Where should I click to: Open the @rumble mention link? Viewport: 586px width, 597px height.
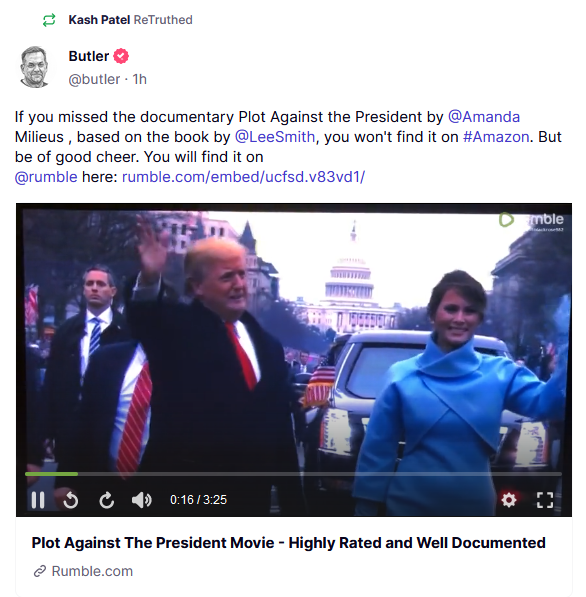46,177
